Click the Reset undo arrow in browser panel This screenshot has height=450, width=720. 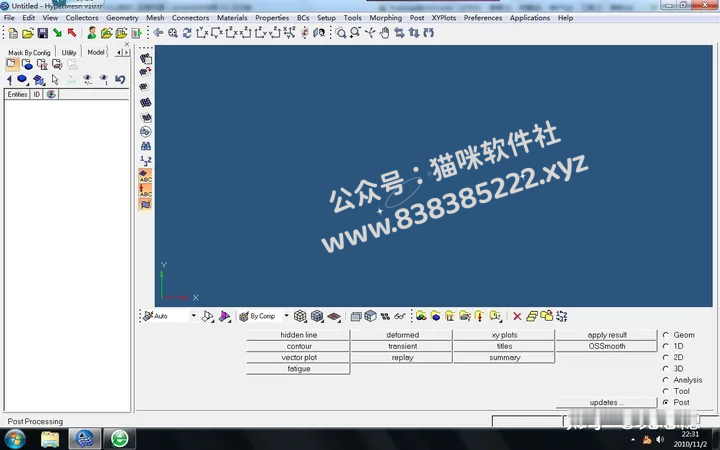[x=120, y=79]
